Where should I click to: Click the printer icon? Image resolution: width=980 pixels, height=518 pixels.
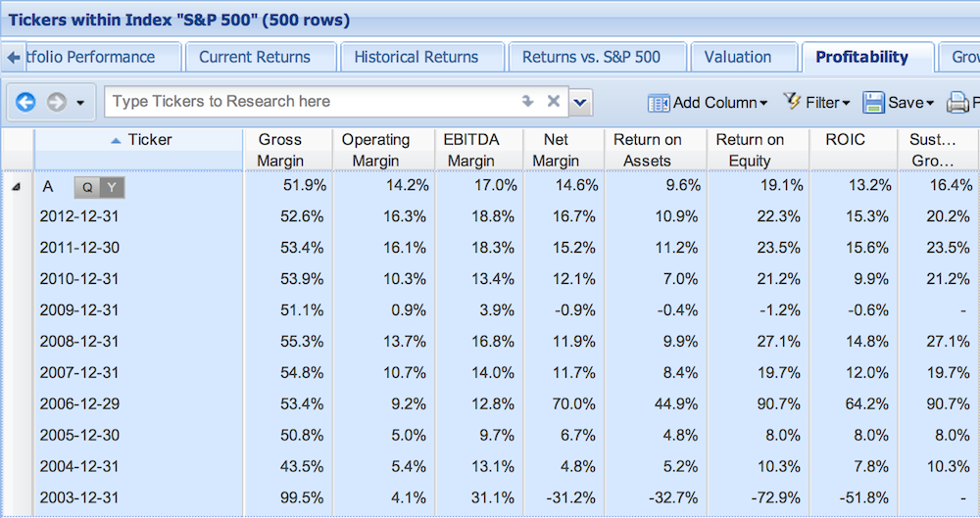click(x=957, y=103)
